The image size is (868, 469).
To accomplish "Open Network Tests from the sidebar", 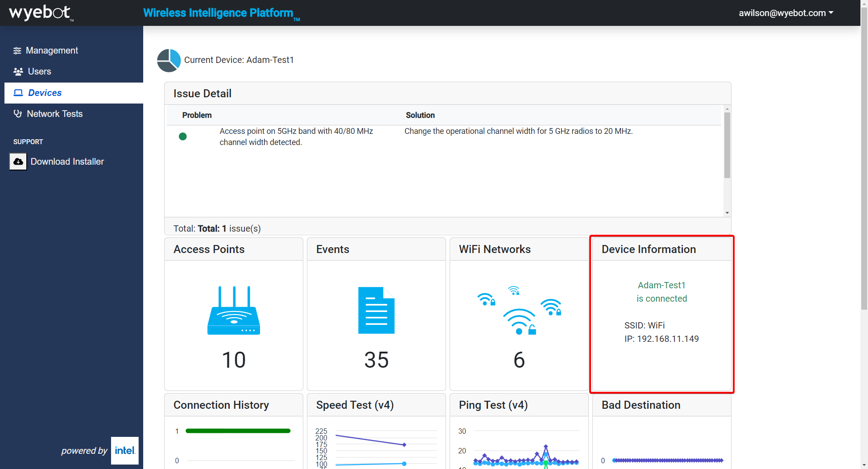I will (x=54, y=114).
